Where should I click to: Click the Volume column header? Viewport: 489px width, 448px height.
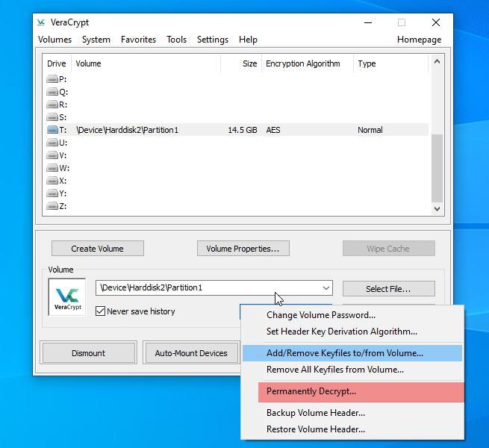click(x=146, y=63)
